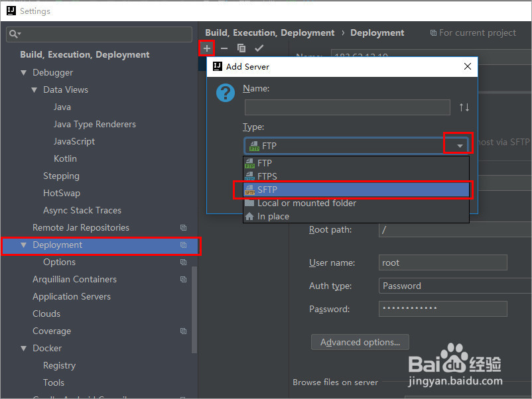
Task: Collapse the Data Views tree node
Action: click(x=34, y=89)
